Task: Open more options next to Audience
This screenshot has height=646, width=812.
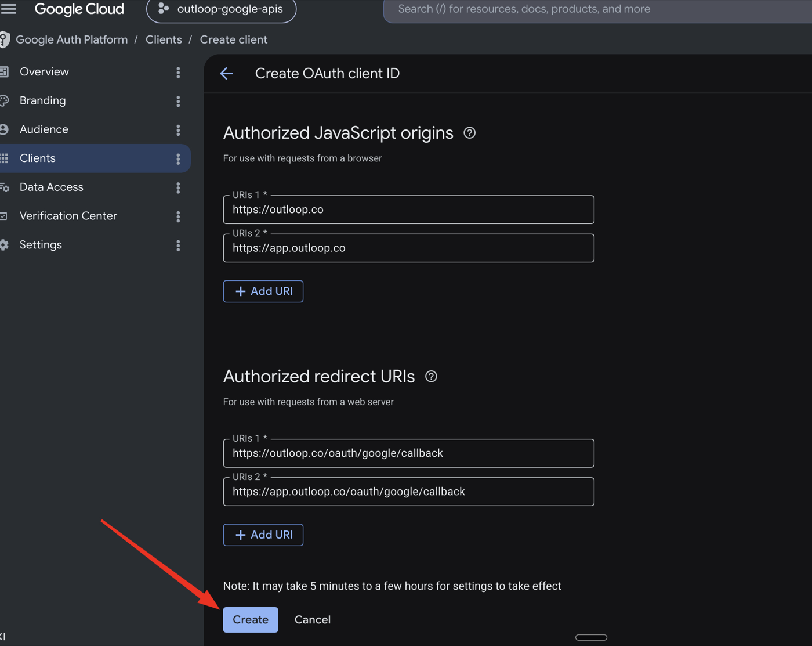Action: coord(178,130)
